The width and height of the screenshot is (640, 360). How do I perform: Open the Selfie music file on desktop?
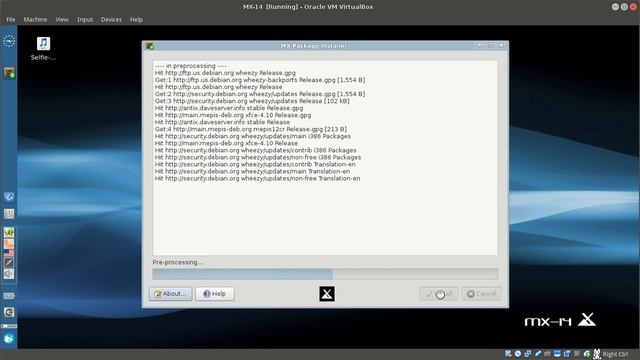(x=43, y=49)
